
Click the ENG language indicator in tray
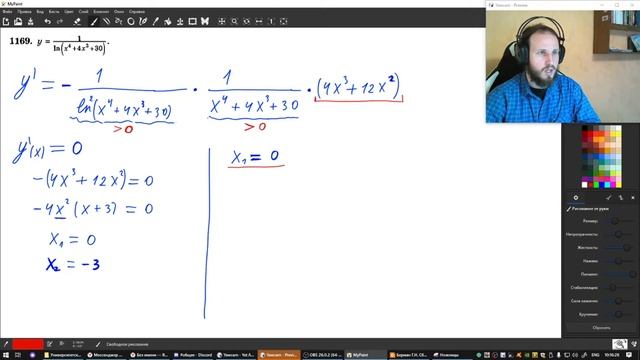pyautogui.click(x=596, y=355)
